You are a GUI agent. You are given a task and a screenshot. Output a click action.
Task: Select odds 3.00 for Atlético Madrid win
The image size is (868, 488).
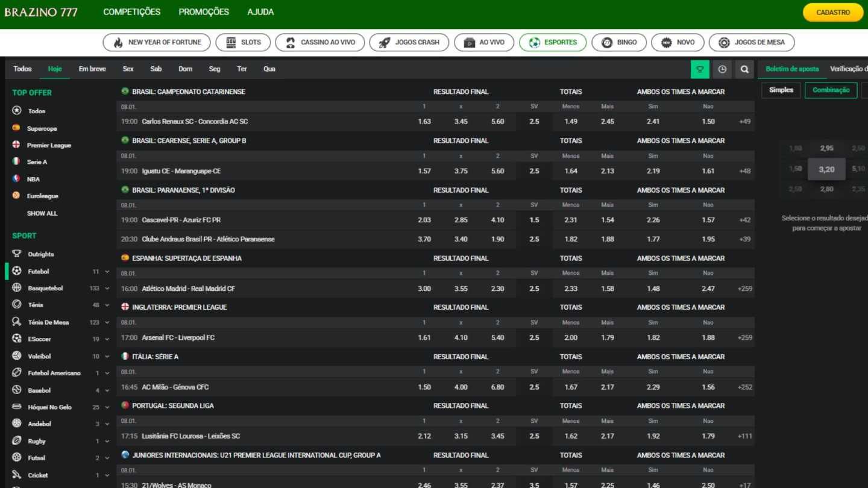424,289
